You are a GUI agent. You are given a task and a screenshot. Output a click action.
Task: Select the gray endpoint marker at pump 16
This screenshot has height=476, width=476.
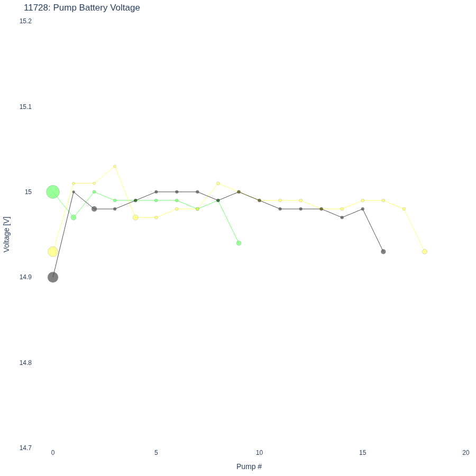click(x=383, y=252)
